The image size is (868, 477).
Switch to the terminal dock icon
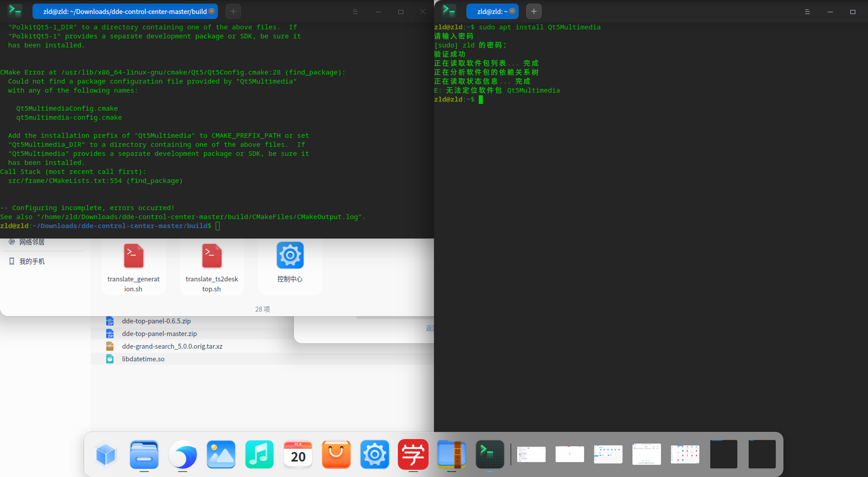coord(490,454)
